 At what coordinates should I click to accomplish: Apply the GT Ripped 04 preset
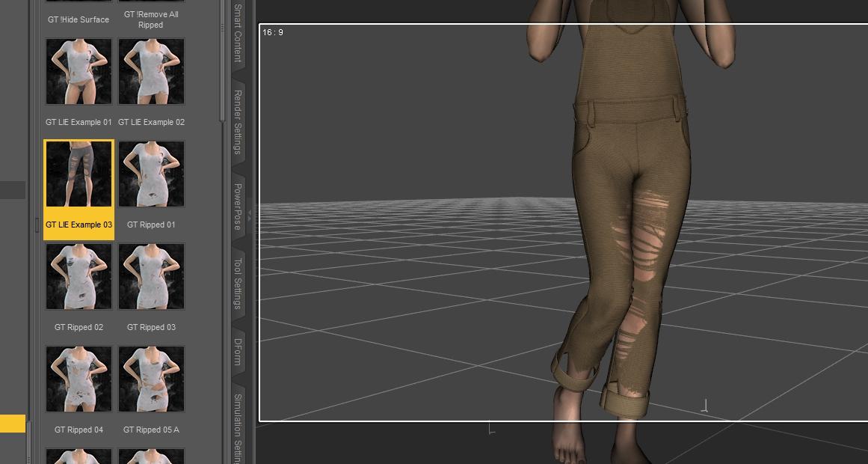click(79, 379)
